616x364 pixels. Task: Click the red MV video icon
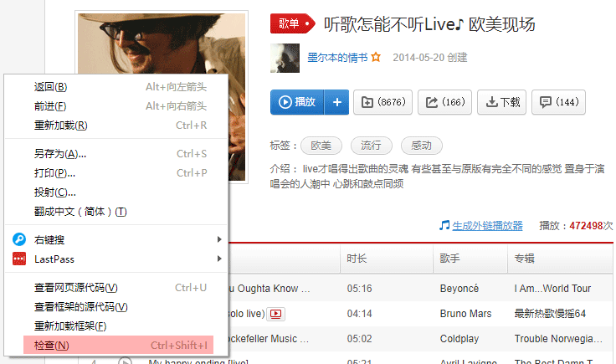point(276,314)
